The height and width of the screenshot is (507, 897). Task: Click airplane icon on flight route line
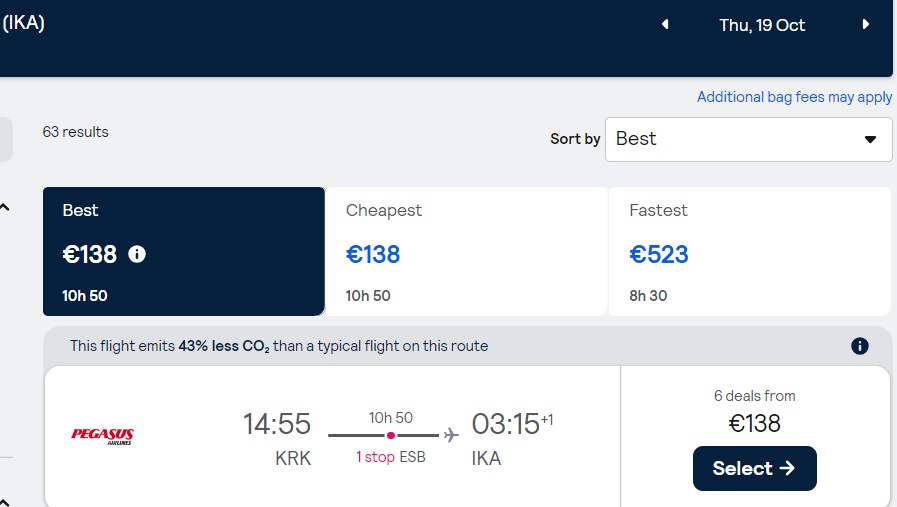(x=451, y=435)
